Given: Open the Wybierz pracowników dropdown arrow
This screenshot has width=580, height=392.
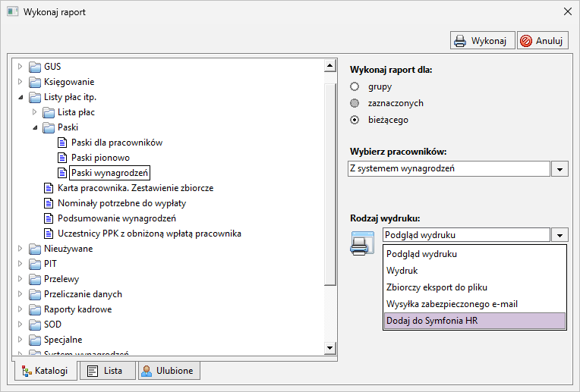Looking at the screenshot, I should pos(560,169).
